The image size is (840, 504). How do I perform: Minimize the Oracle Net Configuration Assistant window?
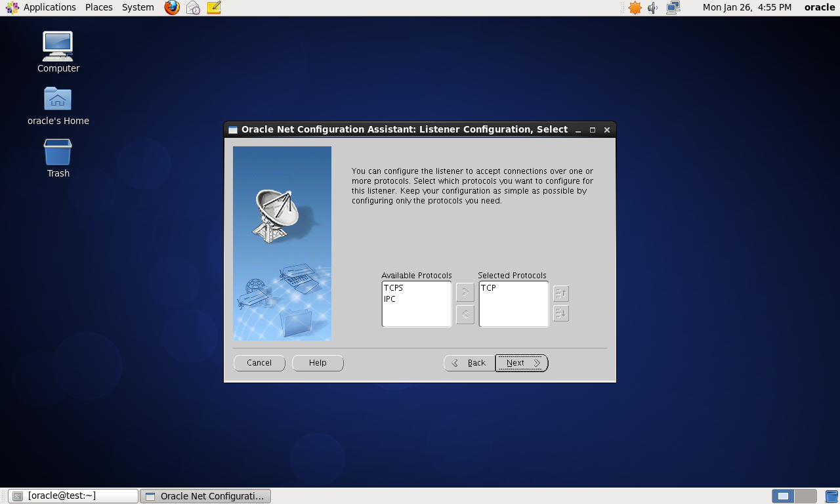pyautogui.click(x=578, y=130)
